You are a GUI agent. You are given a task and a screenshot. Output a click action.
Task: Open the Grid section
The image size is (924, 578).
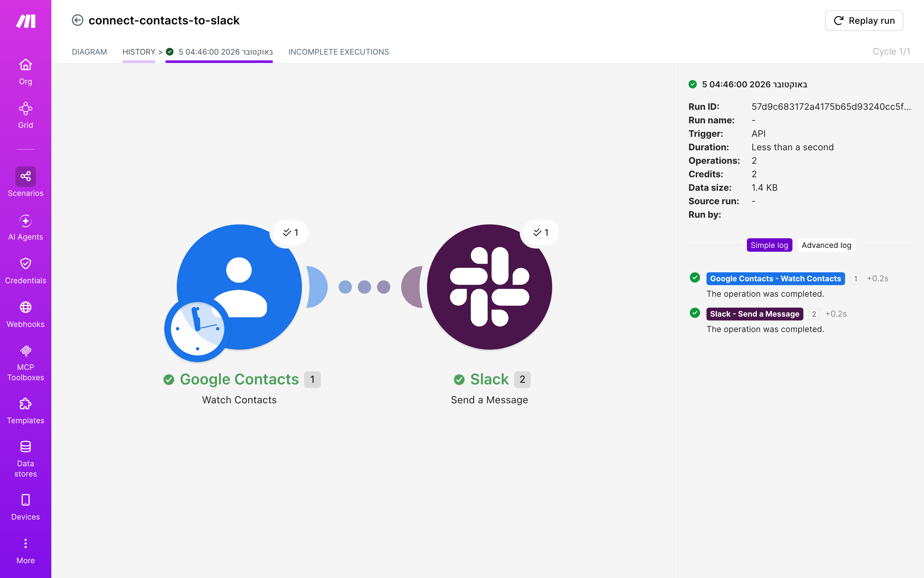click(26, 116)
